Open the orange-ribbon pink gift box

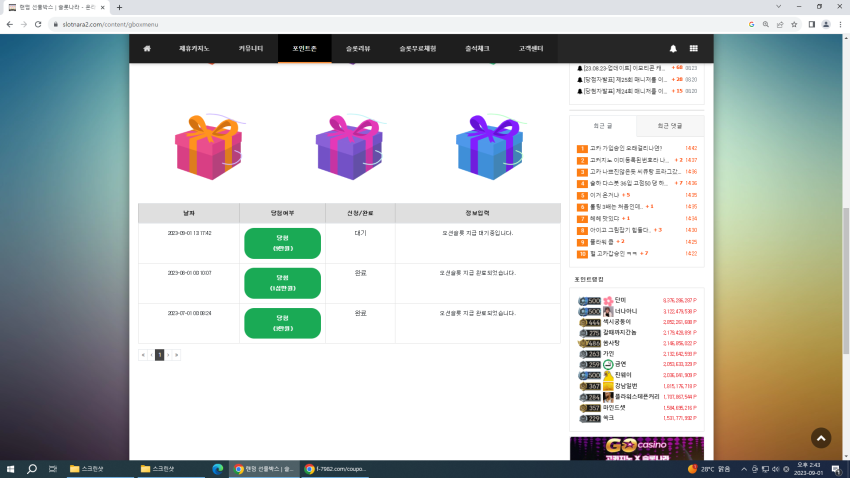(x=209, y=146)
